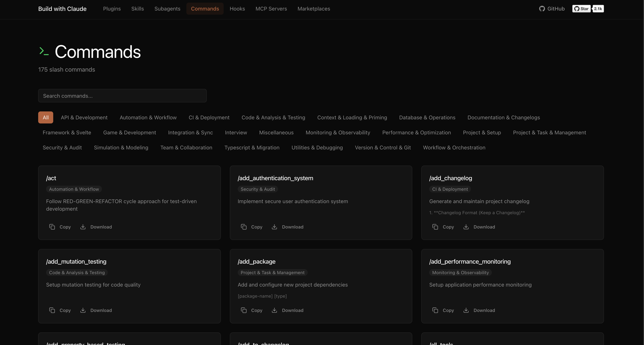The image size is (644, 345).
Task: Download the /add_authentication_system command
Action: [288, 227]
